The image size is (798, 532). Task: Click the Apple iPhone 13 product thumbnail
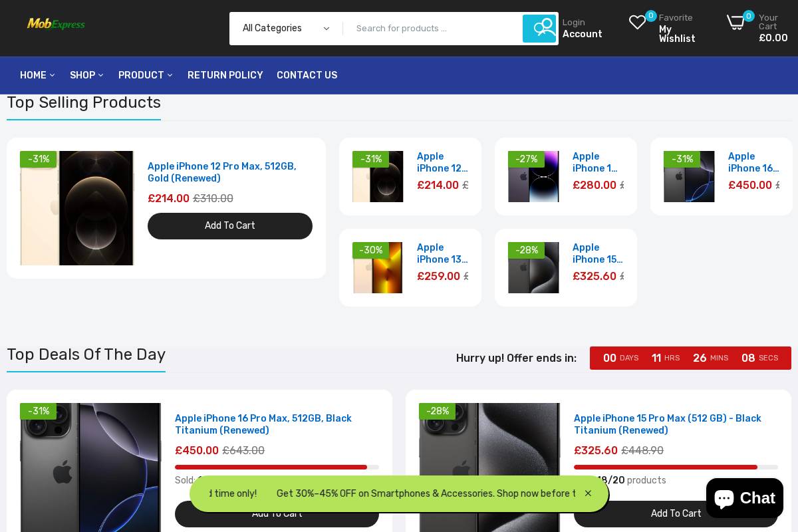point(378,267)
